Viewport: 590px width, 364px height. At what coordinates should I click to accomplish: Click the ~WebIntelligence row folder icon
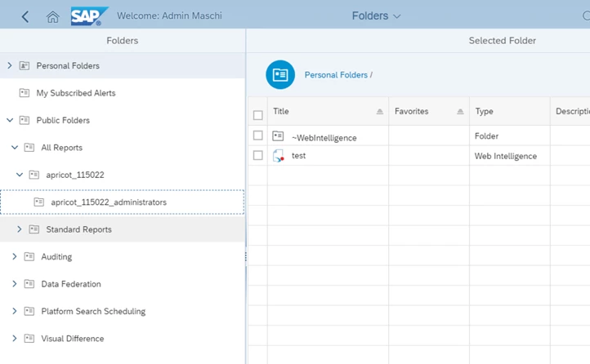pyautogui.click(x=278, y=135)
